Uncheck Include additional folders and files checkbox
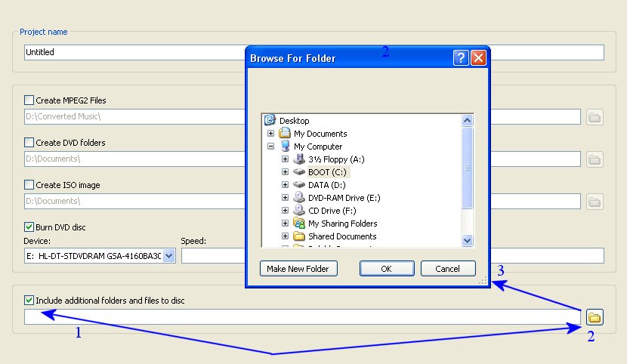This screenshot has height=364, width=627. click(29, 300)
